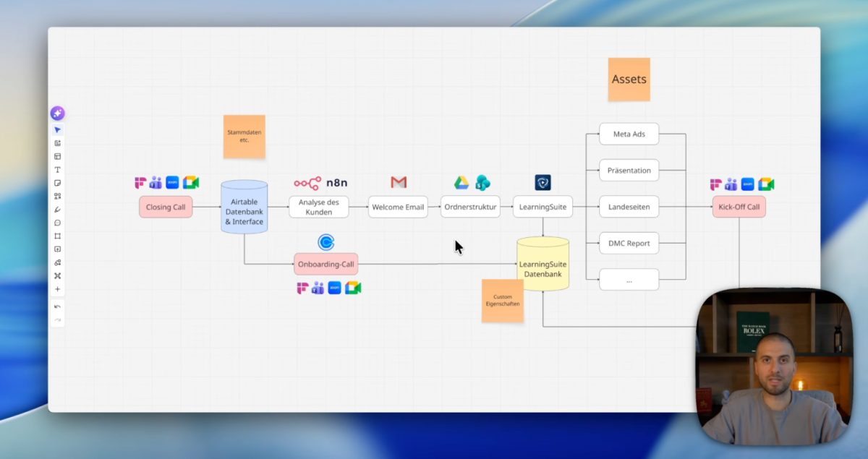The height and width of the screenshot is (459, 868).
Task: Select the Meta Ads asset box
Action: (629, 134)
